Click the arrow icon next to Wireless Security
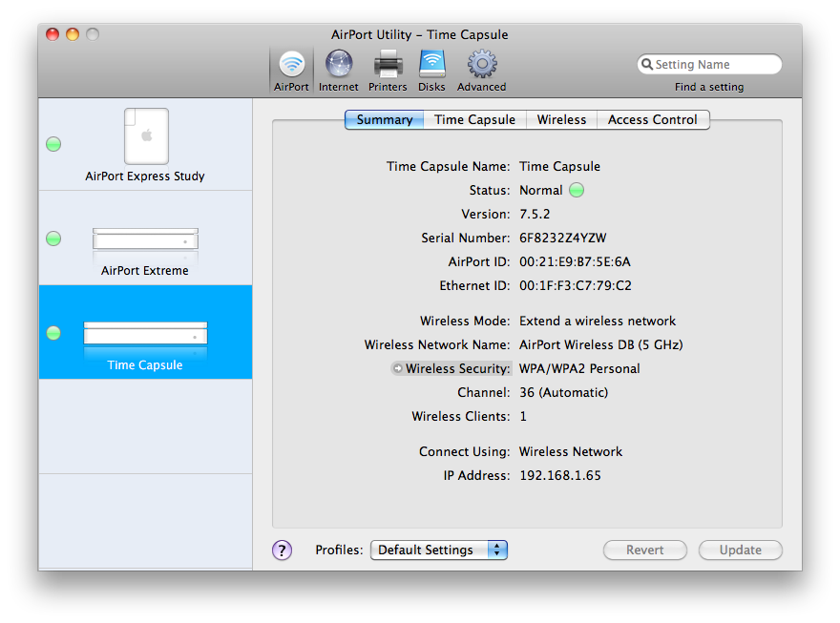840x623 pixels. click(397, 368)
